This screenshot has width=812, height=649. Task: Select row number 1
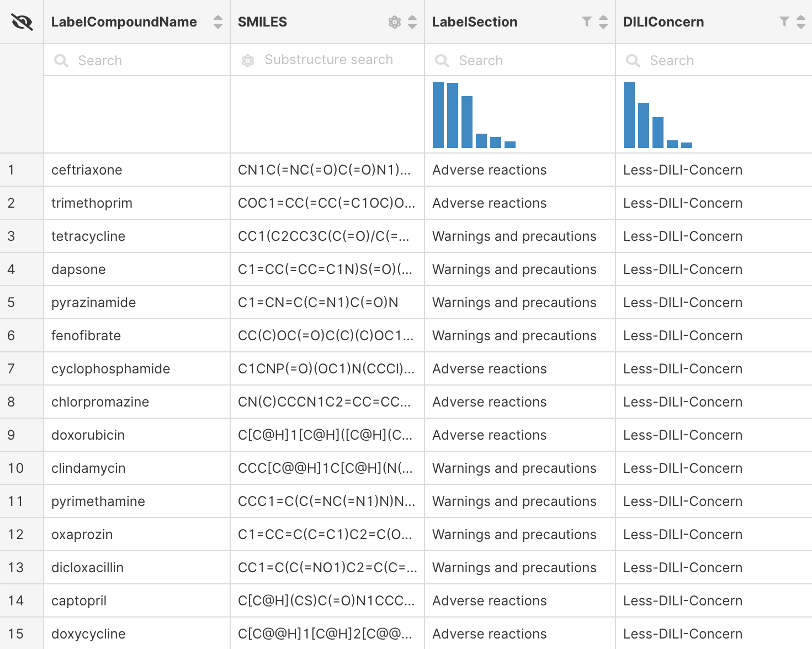(22, 170)
